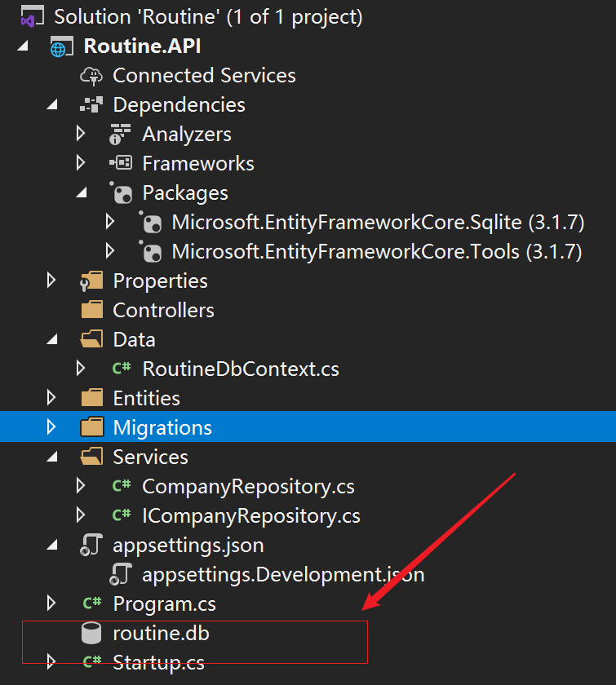The image size is (616, 685).
Task: Collapse the Data folder arrow
Action: point(52,340)
